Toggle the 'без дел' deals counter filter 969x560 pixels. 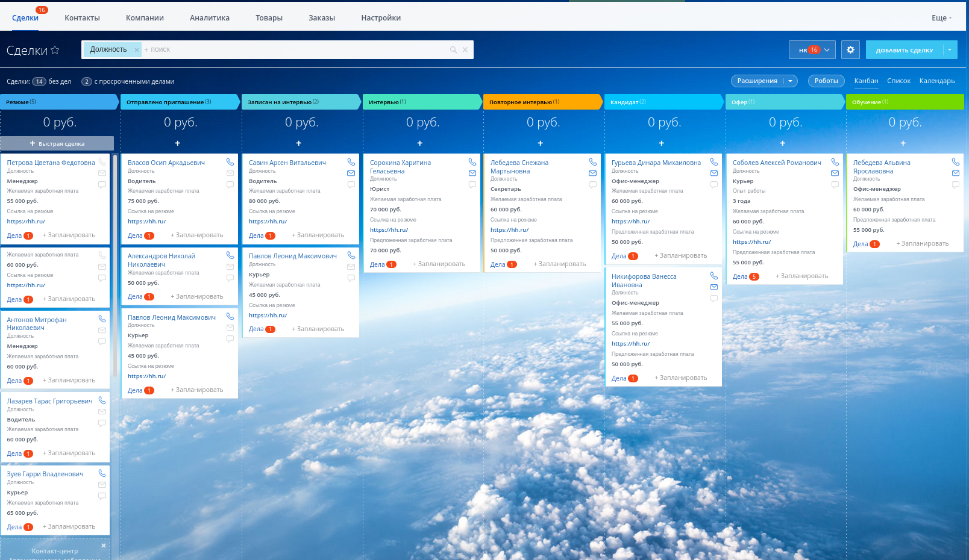tap(39, 81)
